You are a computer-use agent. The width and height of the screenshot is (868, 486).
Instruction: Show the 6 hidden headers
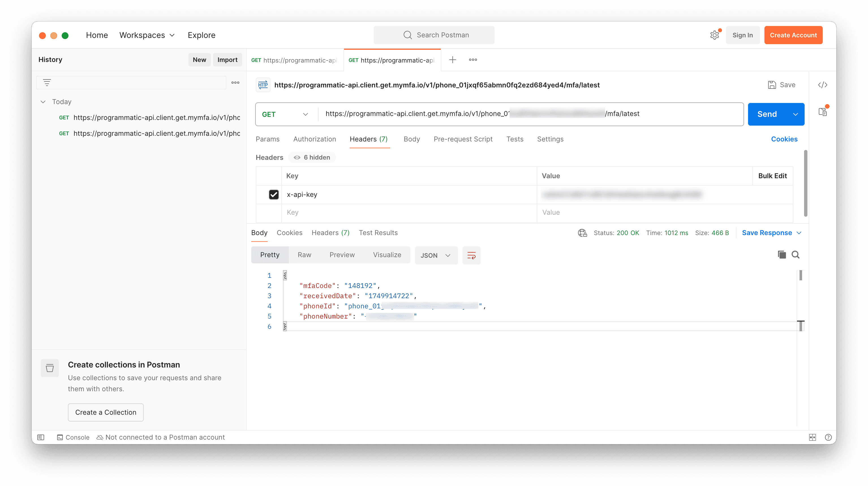tap(312, 157)
